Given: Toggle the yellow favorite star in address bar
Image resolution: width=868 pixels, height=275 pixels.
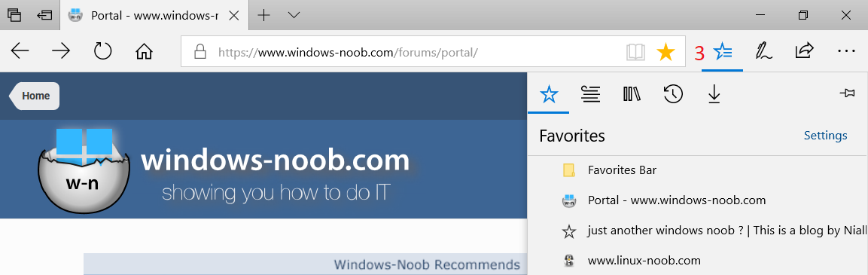Looking at the screenshot, I should click(665, 52).
